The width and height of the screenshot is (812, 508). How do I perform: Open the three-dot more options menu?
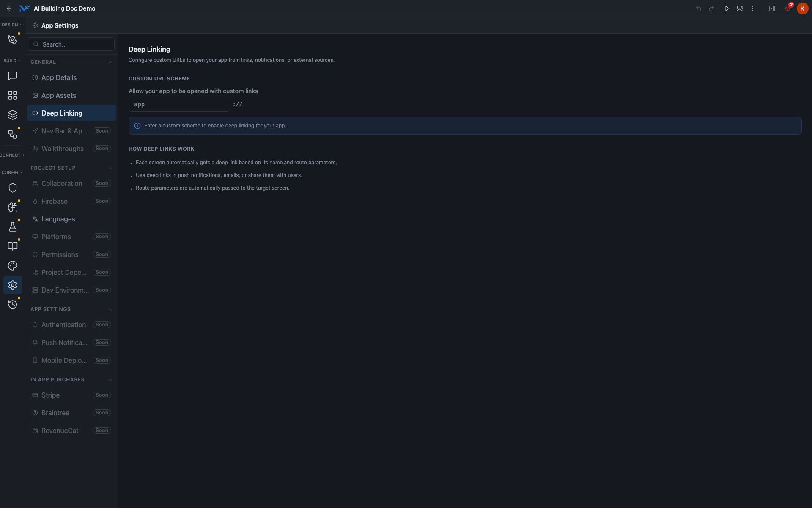coord(752,8)
